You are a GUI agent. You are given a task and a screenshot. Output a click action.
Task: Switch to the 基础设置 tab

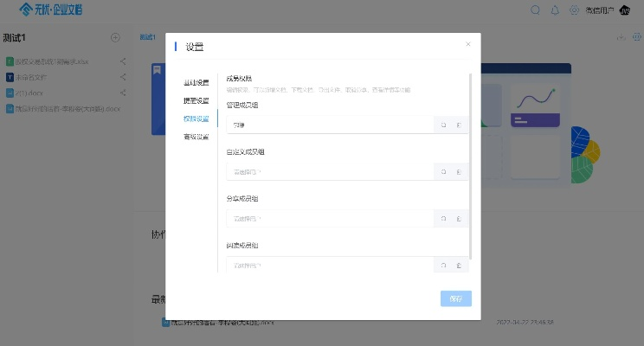click(196, 83)
